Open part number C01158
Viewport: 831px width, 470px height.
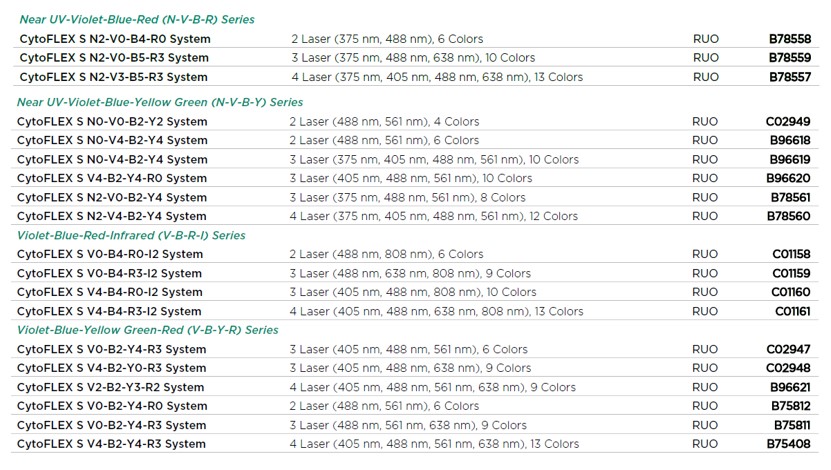pos(791,254)
